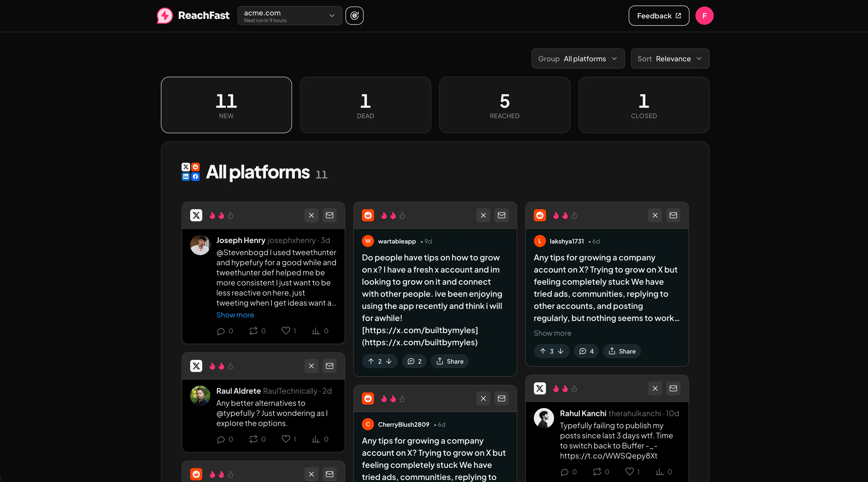The image size is (868, 482).
Task: Click the wartableapp username
Action: tap(397, 241)
